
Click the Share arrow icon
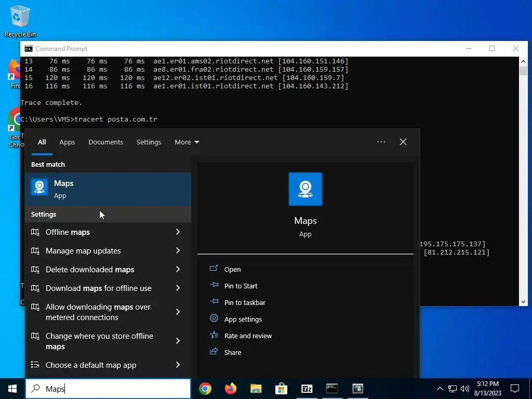(214, 352)
